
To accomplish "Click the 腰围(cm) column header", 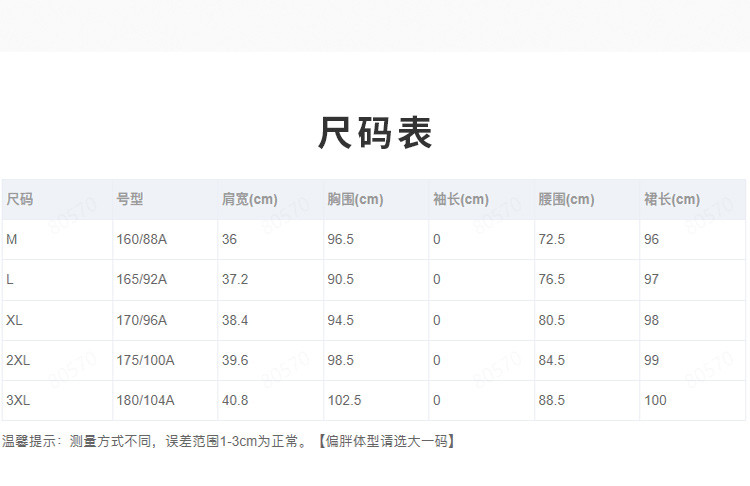I will coord(566,199).
